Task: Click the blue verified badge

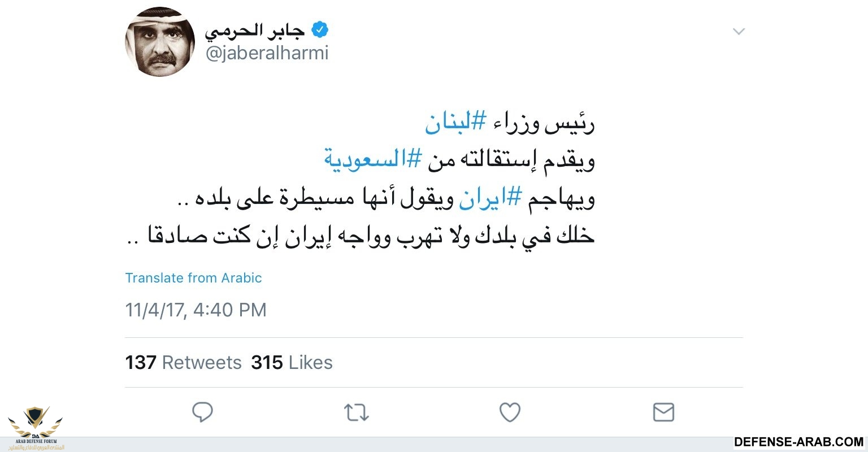Action: coord(320,29)
